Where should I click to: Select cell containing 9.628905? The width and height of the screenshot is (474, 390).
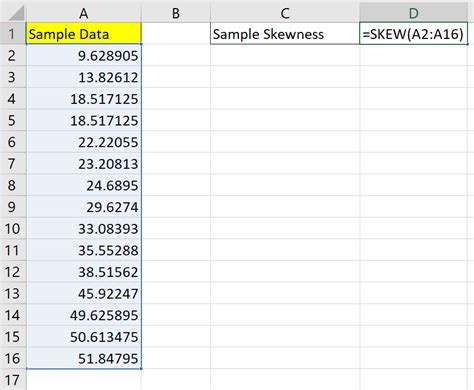(84, 55)
